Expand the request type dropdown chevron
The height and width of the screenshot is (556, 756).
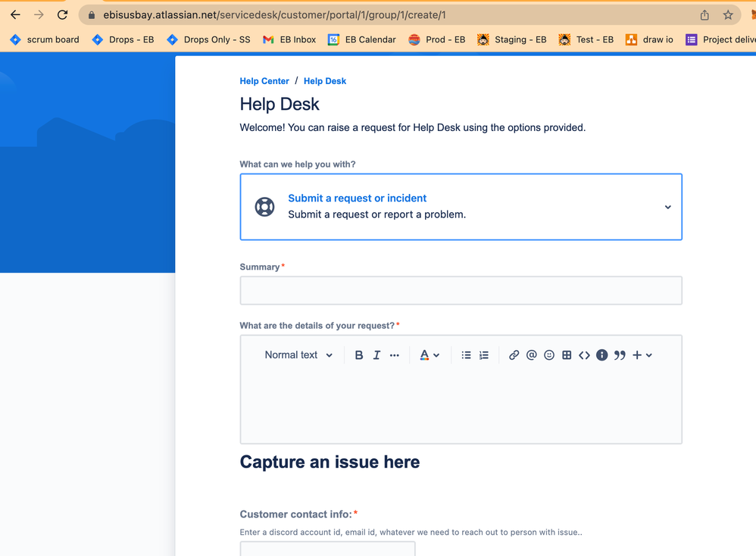point(668,207)
